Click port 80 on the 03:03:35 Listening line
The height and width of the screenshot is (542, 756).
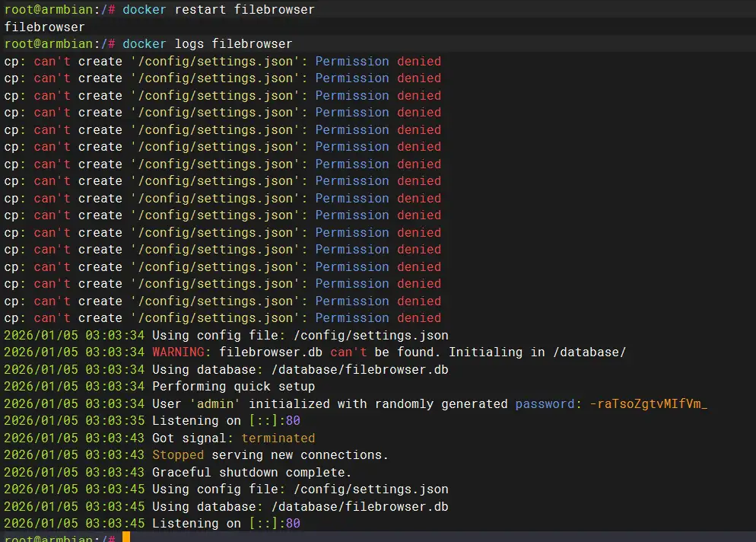(293, 421)
